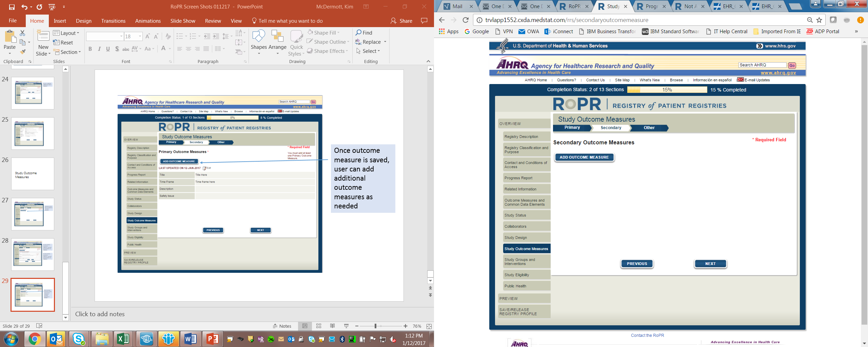Open Word from the taskbar
Image resolution: width=868 pixels, height=347 pixels.
coord(190,339)
